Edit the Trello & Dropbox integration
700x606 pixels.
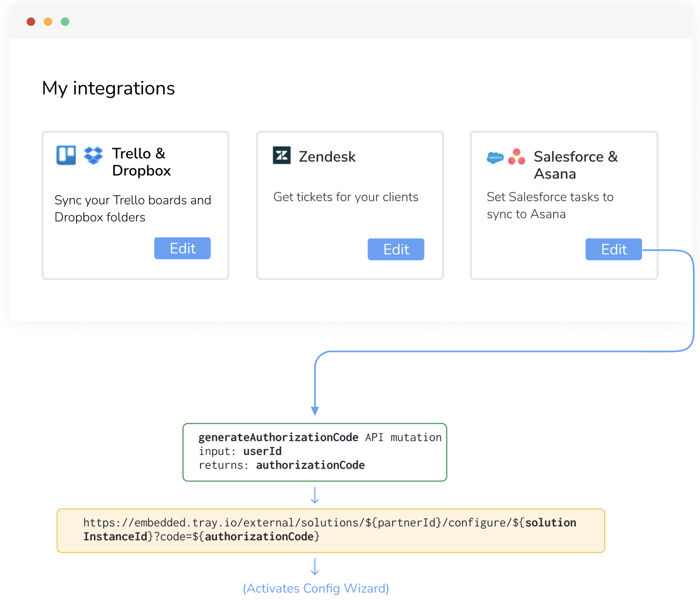point(182,248)
